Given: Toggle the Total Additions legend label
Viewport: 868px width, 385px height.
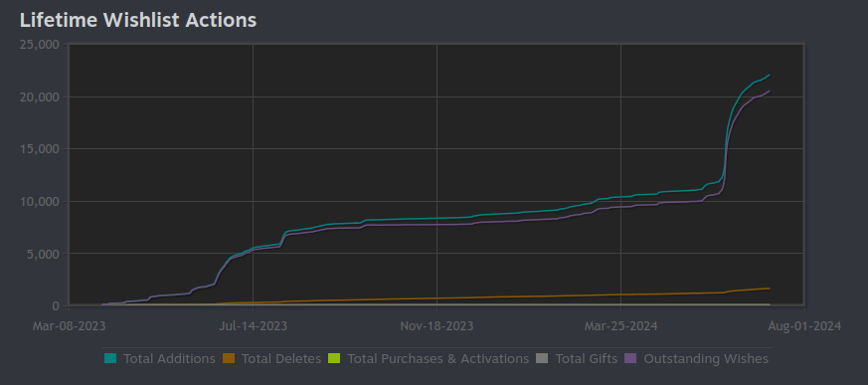Looking at the screenshot, I should pyautogui.click(x=169, y=359).
